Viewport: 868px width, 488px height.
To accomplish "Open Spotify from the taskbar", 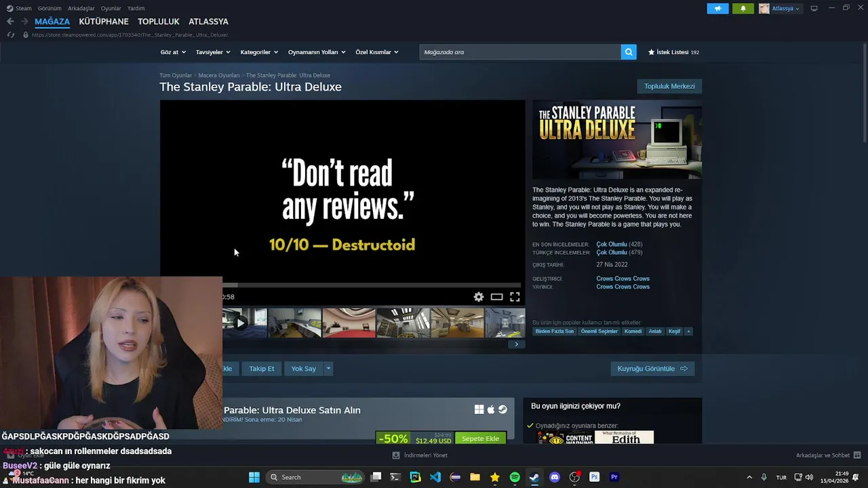I will click(x=515, y=477).
